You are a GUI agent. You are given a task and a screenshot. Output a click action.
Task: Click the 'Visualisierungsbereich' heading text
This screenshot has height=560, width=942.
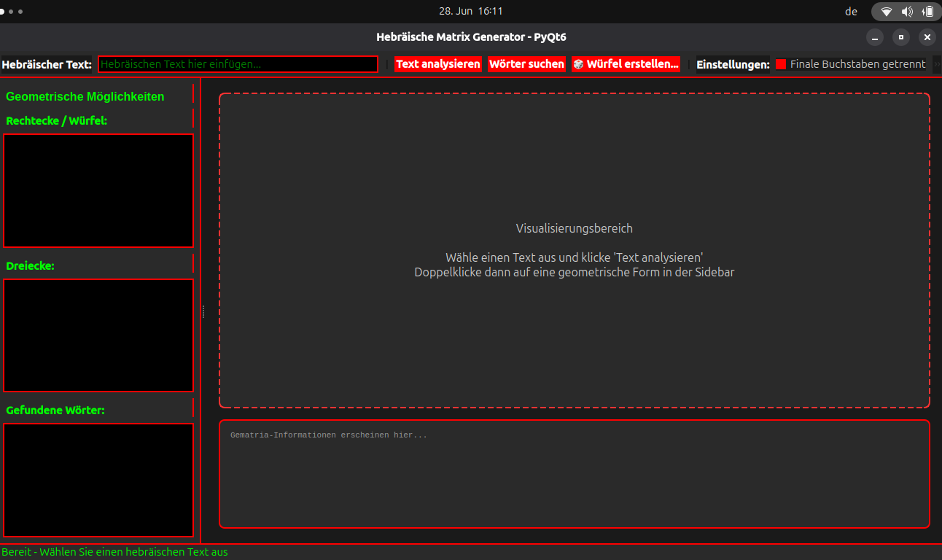pyautogui.click(x=575, y=228)
